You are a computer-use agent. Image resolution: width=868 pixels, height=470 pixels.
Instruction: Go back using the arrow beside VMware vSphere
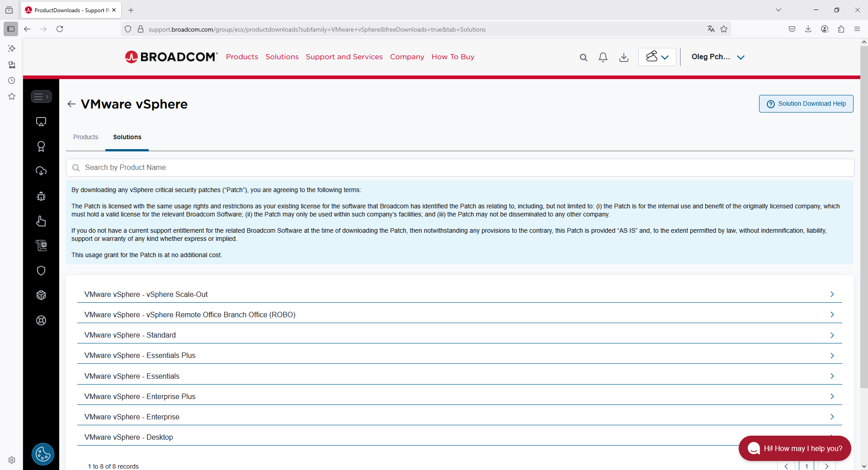[x=71, y=104]
